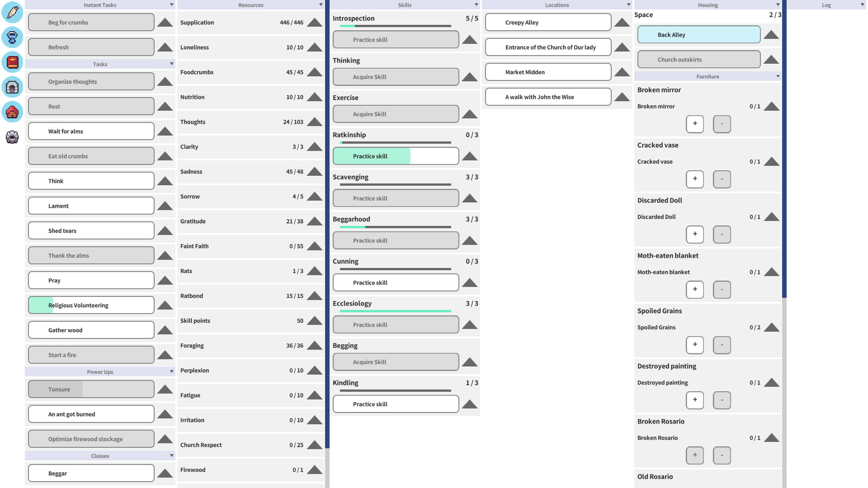Open the red book sidebar icon
Viewport: 868px width, 488px height.
12,62
